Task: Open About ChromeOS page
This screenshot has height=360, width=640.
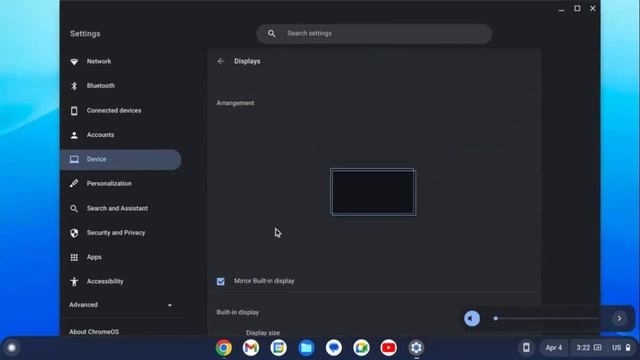Action: click(x=94, y=332)
